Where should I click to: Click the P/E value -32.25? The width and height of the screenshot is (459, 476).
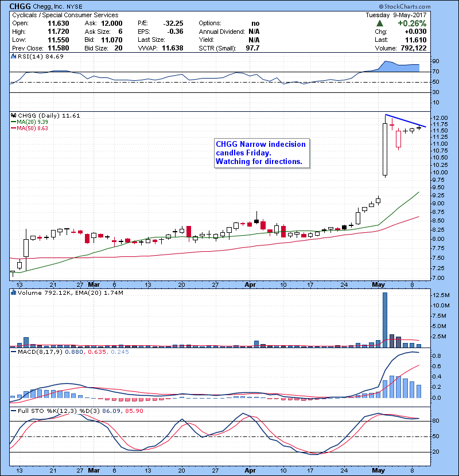click(x=173, y=24)
